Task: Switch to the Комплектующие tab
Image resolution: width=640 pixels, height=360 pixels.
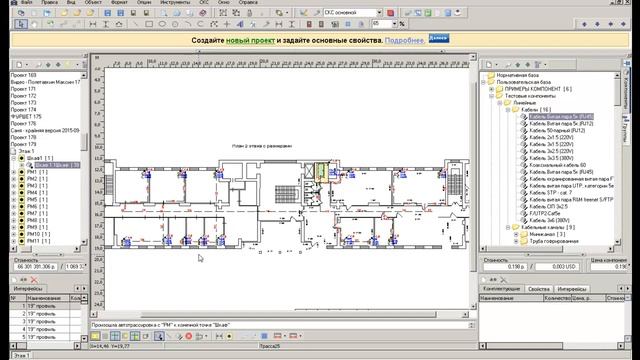Action: pyautogui.click(x=502, y=289)
